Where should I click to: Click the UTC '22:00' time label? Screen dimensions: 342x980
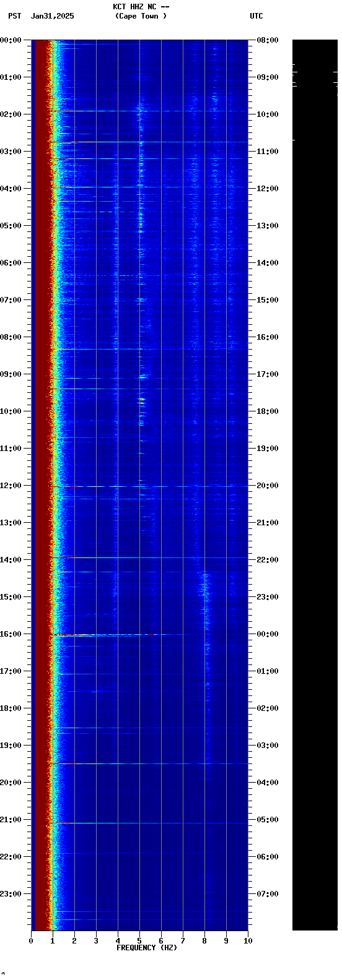(268, 560)
